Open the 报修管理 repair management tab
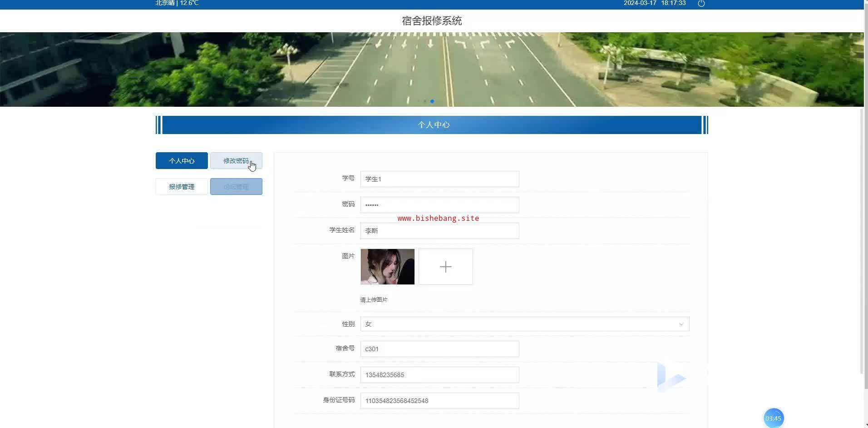The width and height of the screenshot is (868, 428). 182,187
